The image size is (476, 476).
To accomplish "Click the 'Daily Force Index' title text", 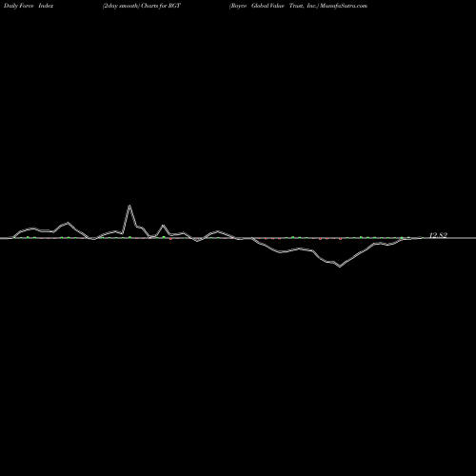I will pyautogui.click(x=29, y=6).
